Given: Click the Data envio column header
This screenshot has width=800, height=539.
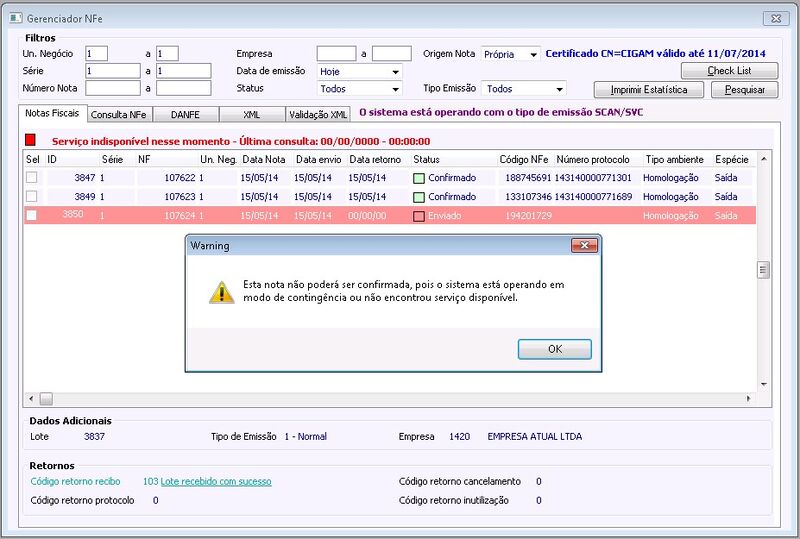Looking at the screenshot, I should click(318, 159).
